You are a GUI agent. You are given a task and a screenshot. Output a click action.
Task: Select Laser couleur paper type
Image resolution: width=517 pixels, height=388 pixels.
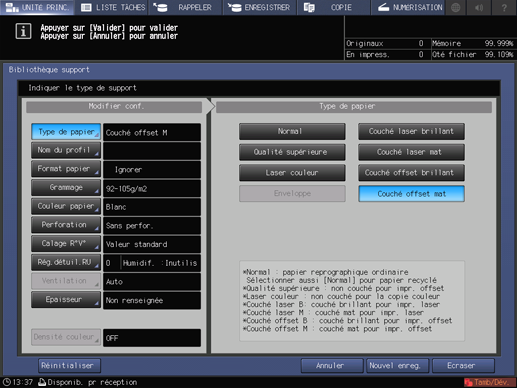(292, 173)
